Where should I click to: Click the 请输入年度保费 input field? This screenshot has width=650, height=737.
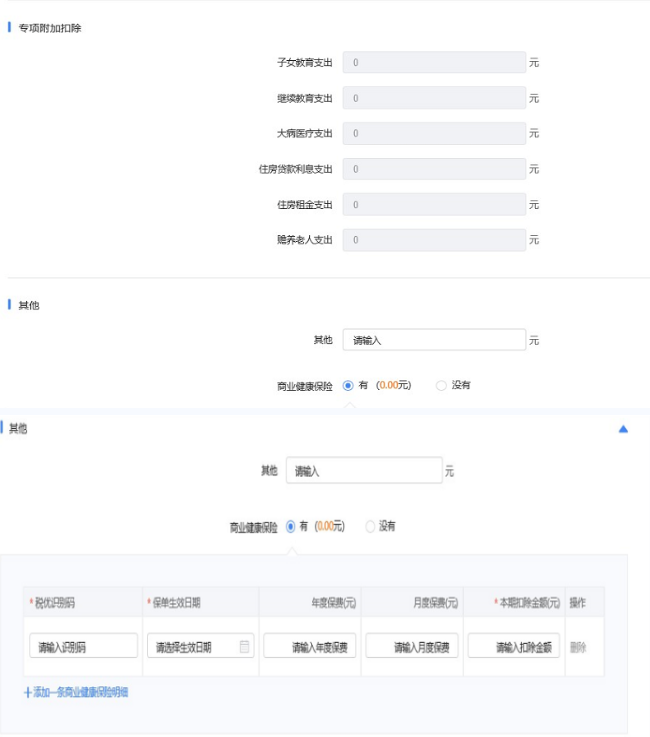click(310, 647)
